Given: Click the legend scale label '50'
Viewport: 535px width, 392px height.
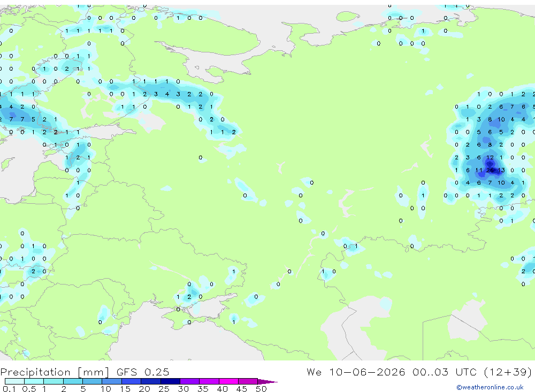Looking at the screenshot, I should (261, 389).
